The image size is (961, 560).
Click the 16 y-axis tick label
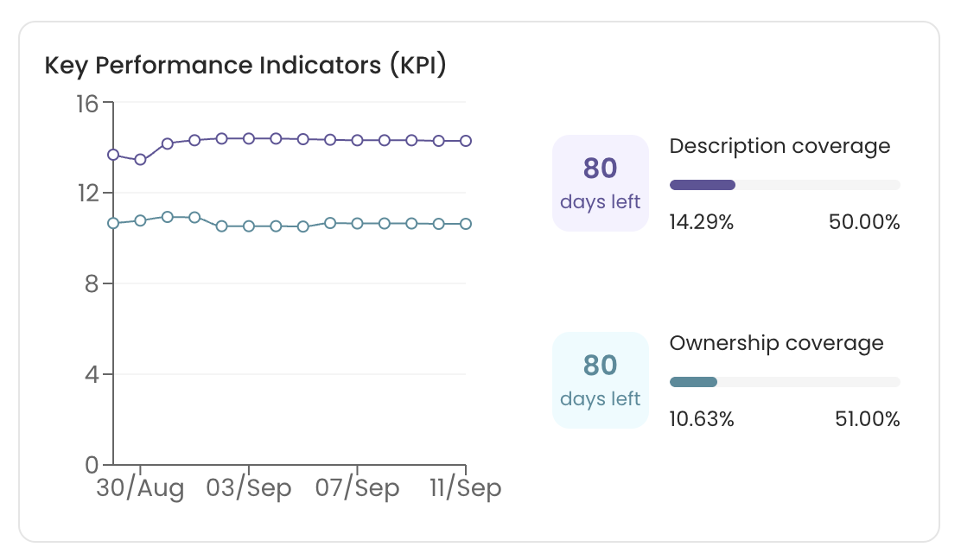coord(87,103)
